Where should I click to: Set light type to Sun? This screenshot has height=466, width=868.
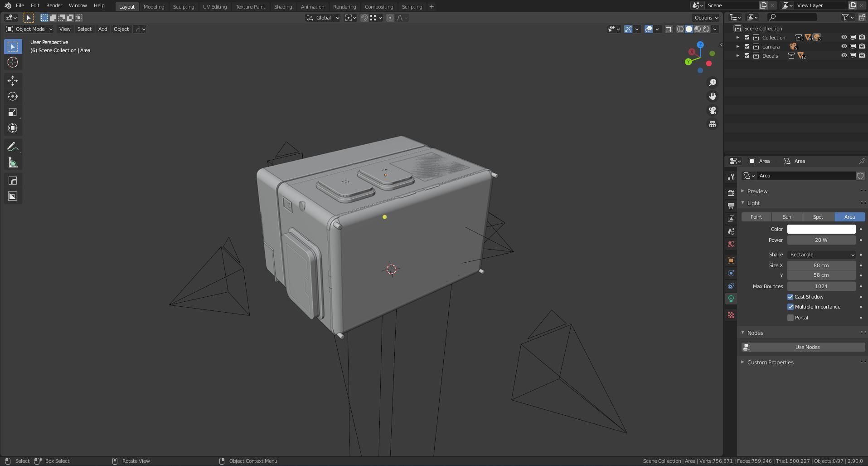pos(787,217)
